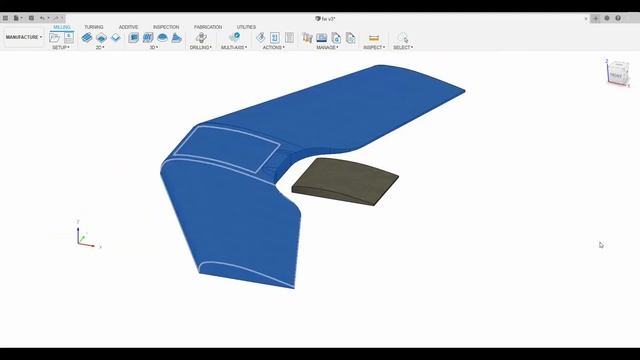Open the Machine Library icon

[x=322, y=38]
